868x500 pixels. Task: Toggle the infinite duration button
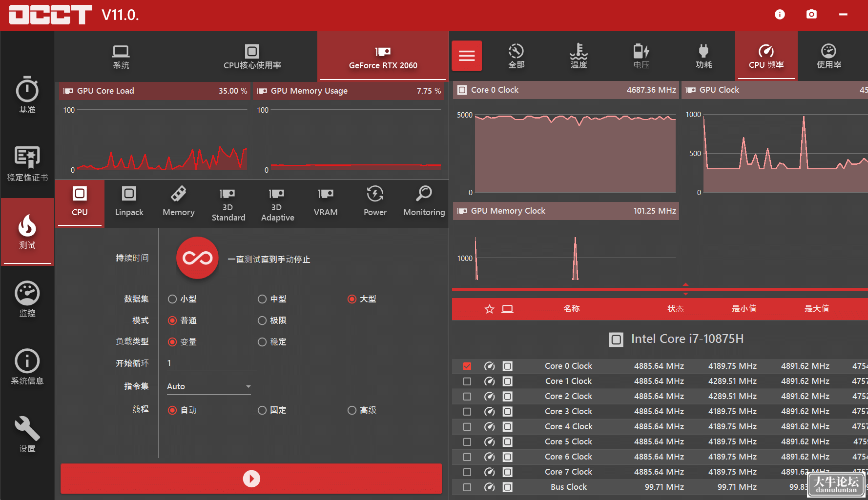(197, 258)
